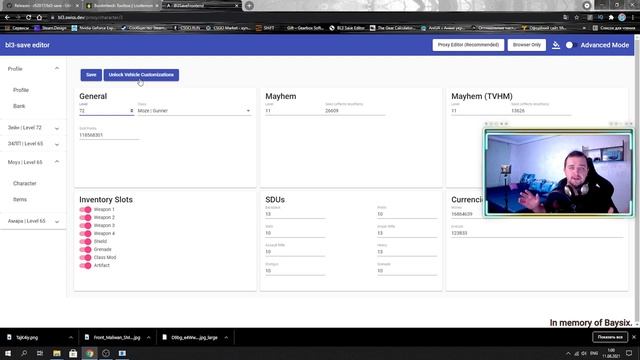
Task: Open the Class dropdown Moze | Gunner
Action: (194, 111)
